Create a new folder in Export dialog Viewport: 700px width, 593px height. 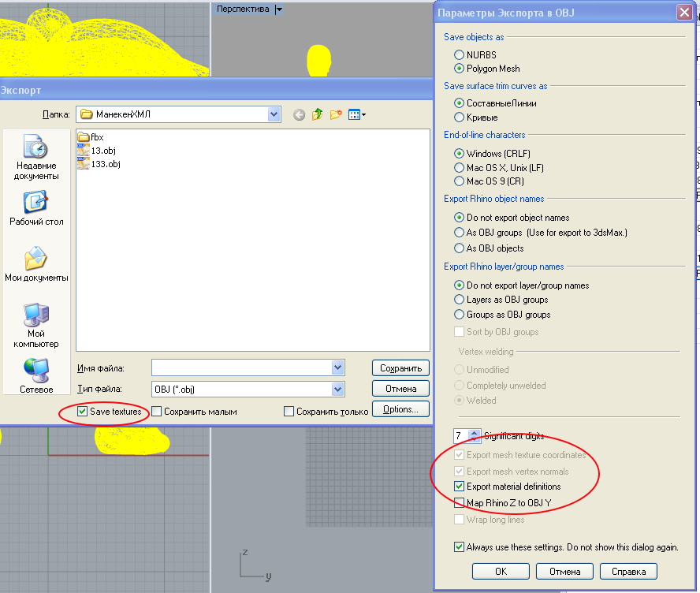[336, 115]
